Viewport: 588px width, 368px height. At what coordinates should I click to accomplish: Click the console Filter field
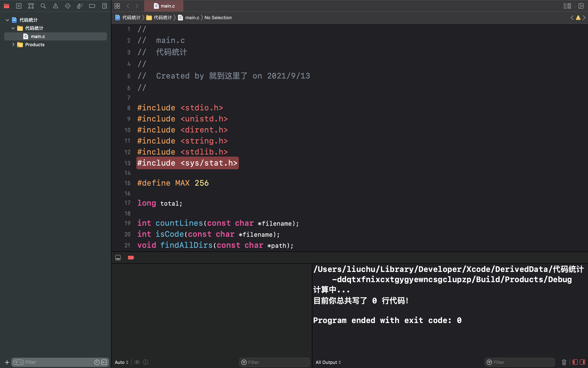click(x=520, y=362)
